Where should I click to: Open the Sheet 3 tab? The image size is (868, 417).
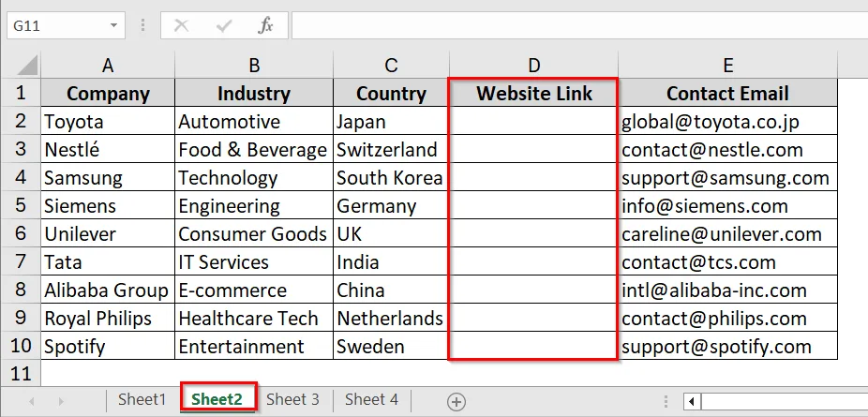(292, 399)
